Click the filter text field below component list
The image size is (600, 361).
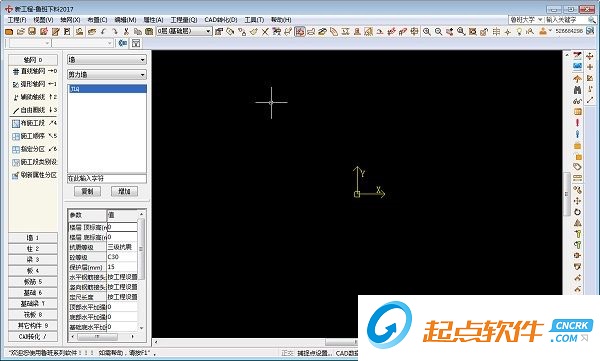tap(107, 178)
